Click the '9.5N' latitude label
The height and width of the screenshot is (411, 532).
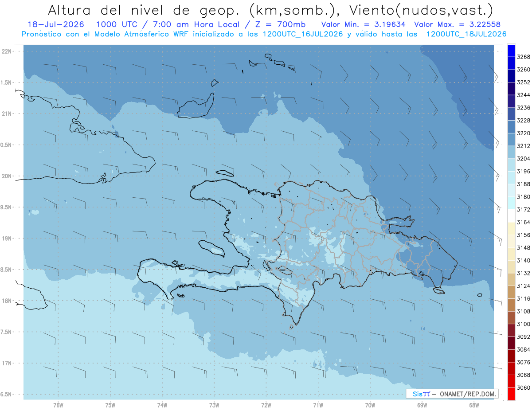(x=7, y=207)
